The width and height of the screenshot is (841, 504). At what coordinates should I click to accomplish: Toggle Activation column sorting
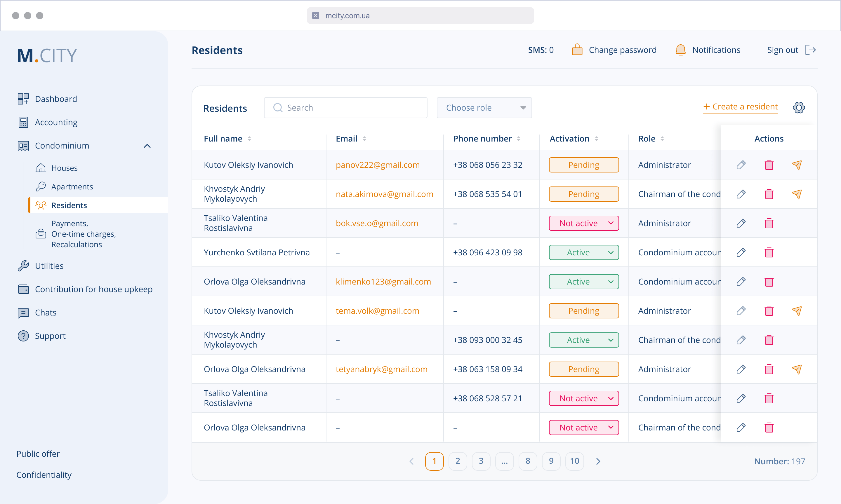tap(596, 139)
